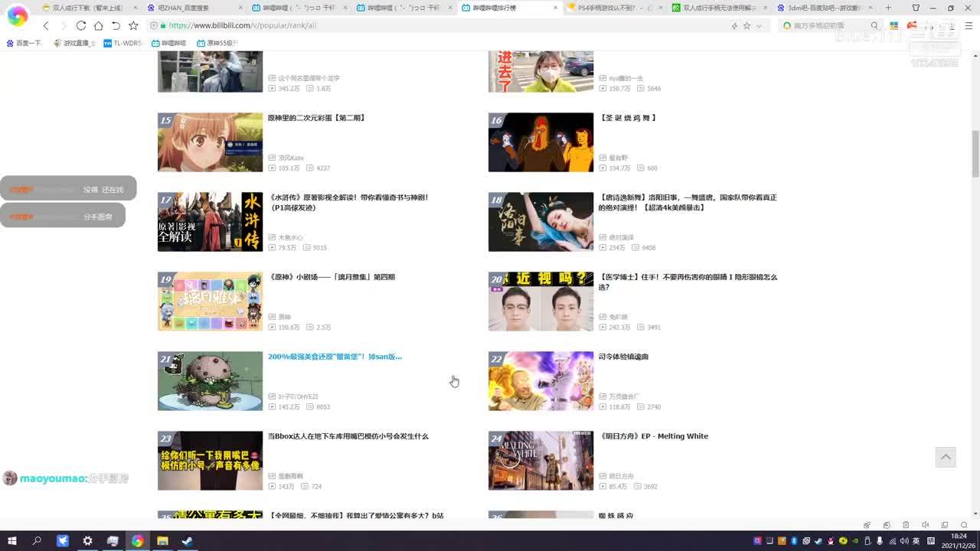The width and height of the screenshot is (980, 551).
Task: Click the page vertical scrollbar thumb
Action: [975, 153]
